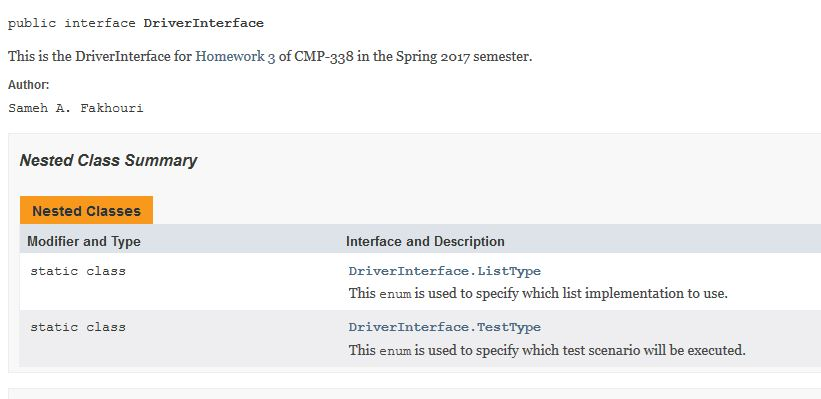This screenshot has width=821, height=399.
Task: Select the Nested Classes tab
Action: tap(86, 210)
